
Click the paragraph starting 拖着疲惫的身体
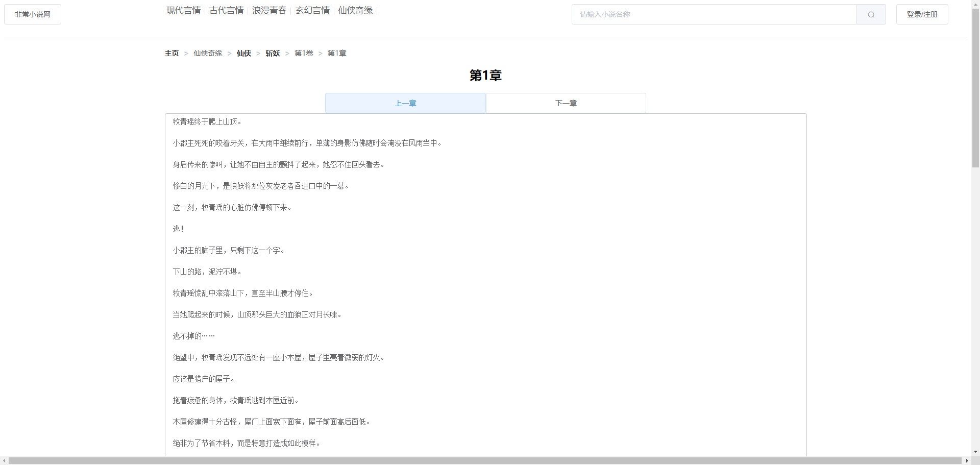pyautogui.click(x=236, y=400)
